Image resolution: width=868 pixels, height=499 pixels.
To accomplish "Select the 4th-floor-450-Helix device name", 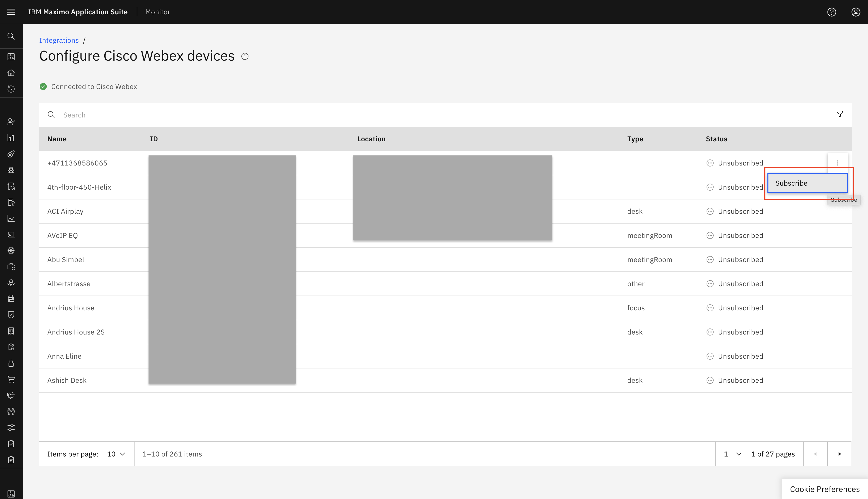I will tap(79, 187).
